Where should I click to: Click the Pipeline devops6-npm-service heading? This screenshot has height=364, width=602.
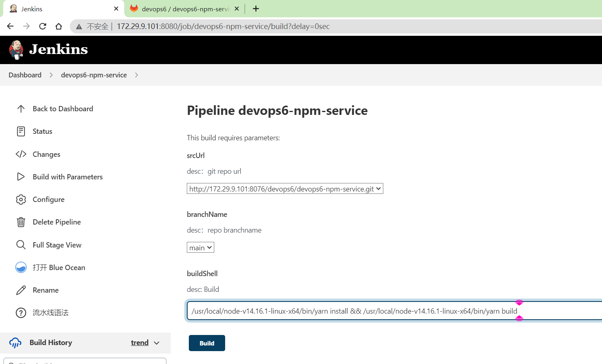click(277, 110)
